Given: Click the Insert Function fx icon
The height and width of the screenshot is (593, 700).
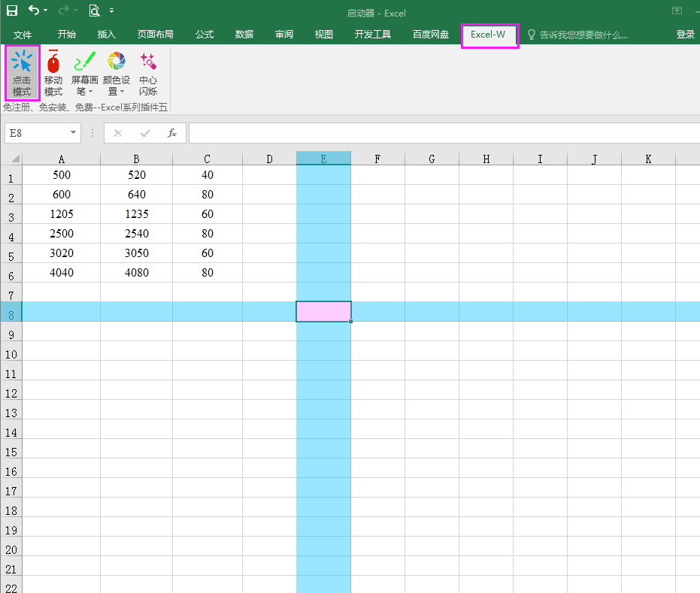Looking at the screenshot, I should [172, 133].
